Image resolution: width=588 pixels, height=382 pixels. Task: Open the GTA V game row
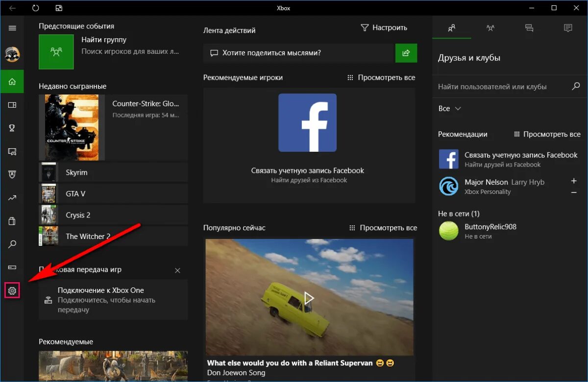[113, 193]
